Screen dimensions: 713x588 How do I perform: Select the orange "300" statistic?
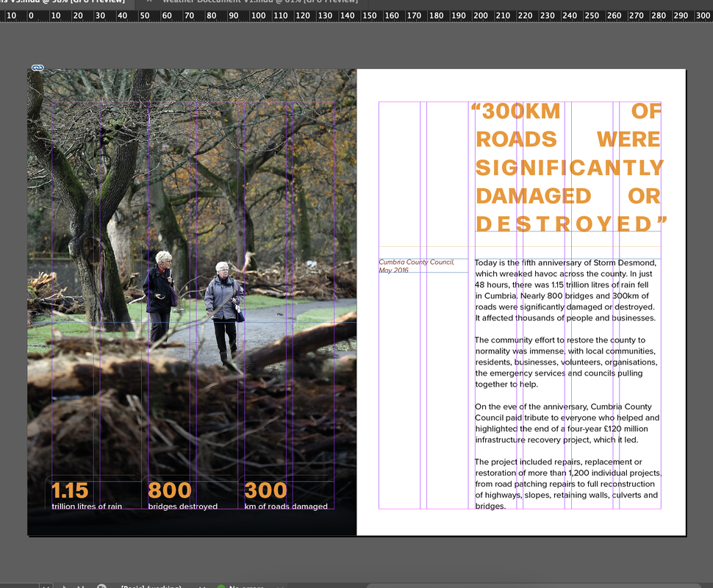[265, 491]
